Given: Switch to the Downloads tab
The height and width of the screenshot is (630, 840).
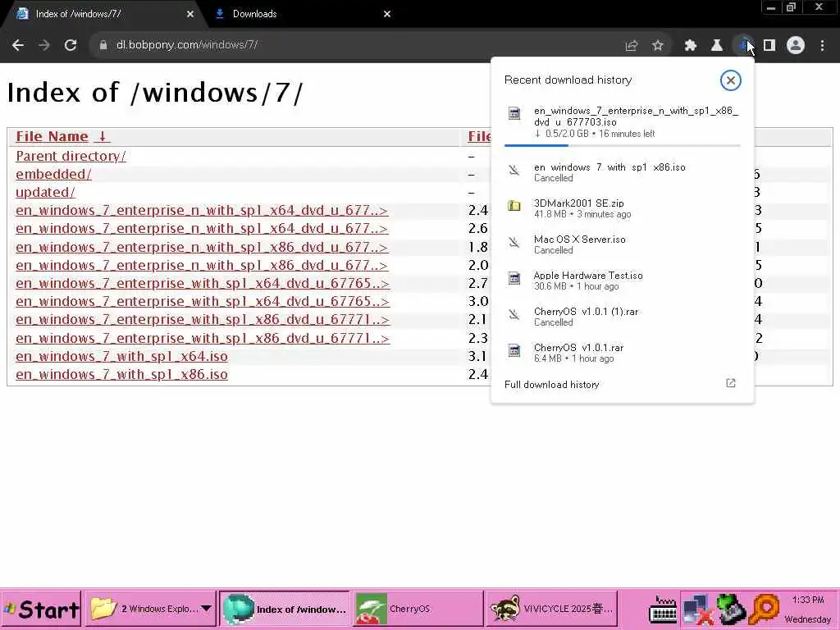Looking at the screenshot, I should [x=300, y=14].
